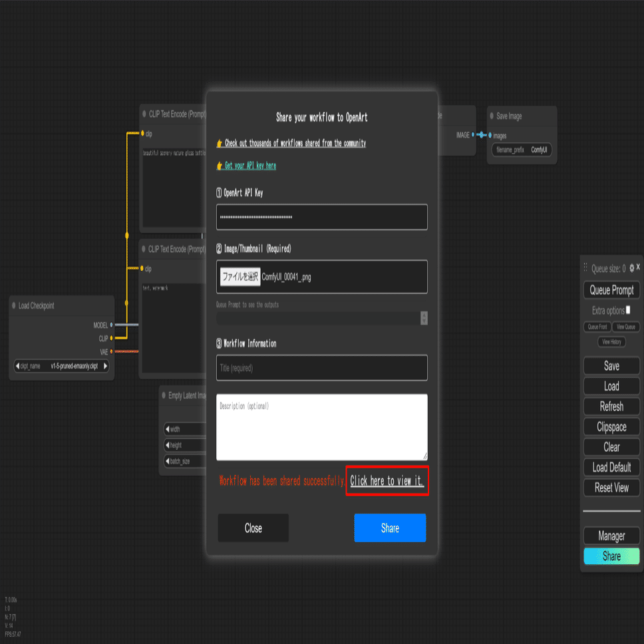Open the queue panel settings gear
Image resolution: width=644 pixels, height=644 pixels.
click(x=631, y=268)
